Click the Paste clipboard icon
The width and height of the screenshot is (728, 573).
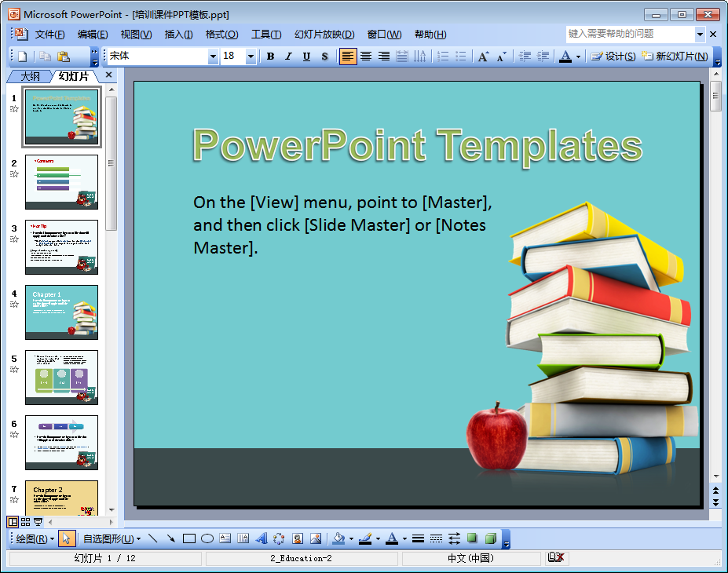coord(63,57)
